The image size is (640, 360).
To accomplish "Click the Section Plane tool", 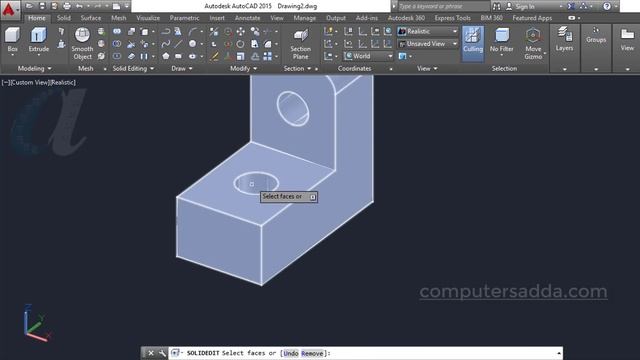I will [x=301, y=44].
